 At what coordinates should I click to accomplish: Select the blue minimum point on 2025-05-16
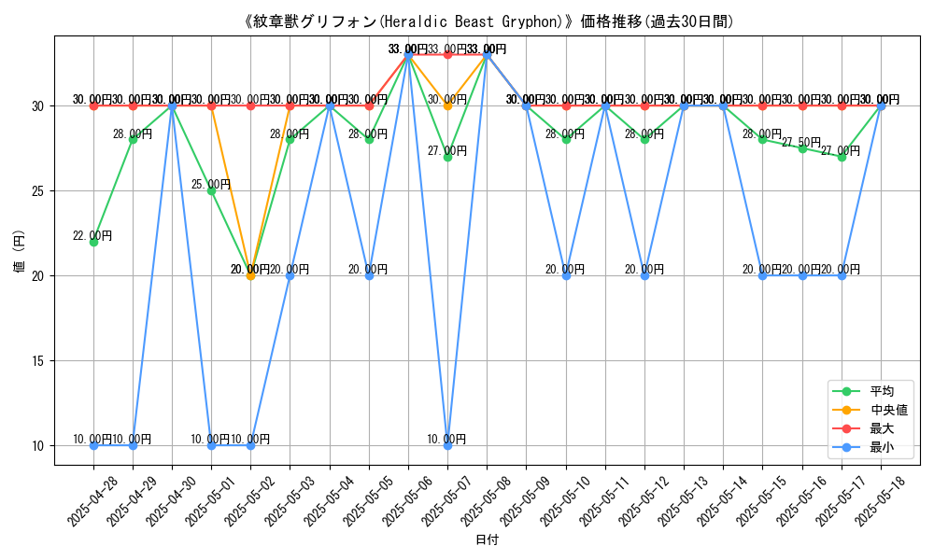[802, 276]
